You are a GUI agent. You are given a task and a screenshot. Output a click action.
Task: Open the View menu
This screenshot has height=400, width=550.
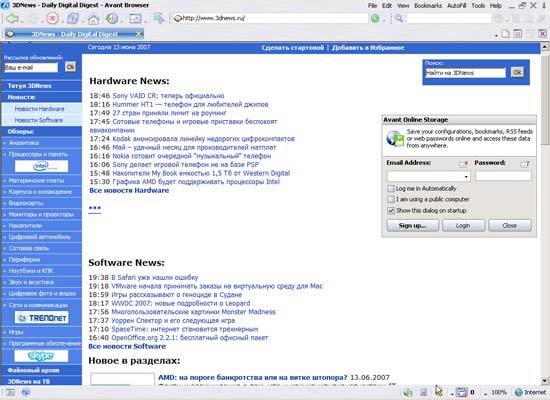[403, 6]
